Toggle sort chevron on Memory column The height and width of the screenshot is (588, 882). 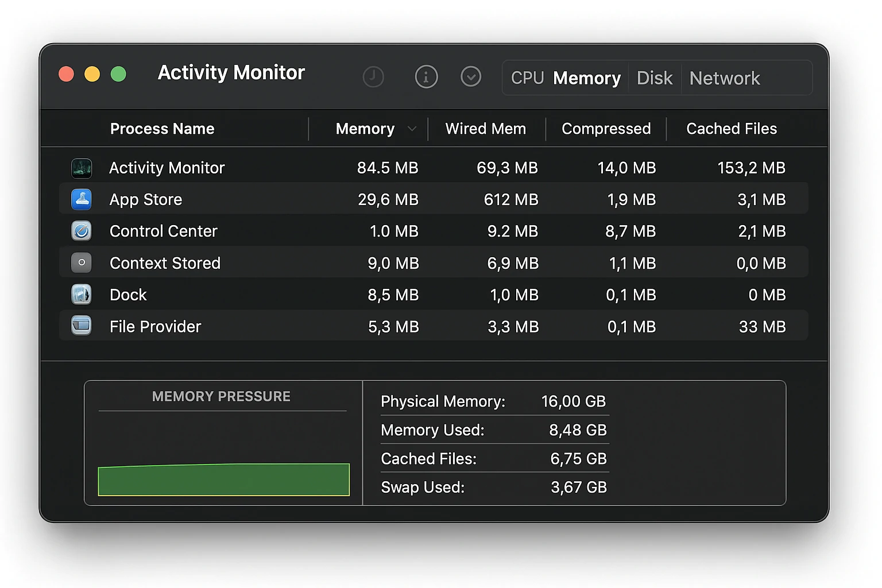click(x=412, y=129)
